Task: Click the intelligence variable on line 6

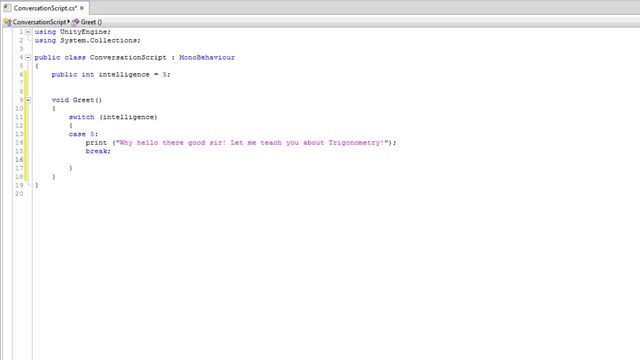Action: coord(124,75)
